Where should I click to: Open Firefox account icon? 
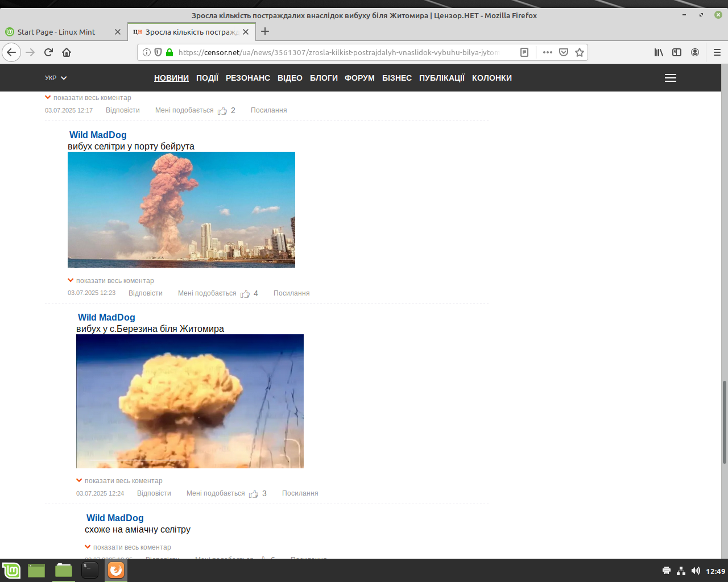(x=695, y=52)
